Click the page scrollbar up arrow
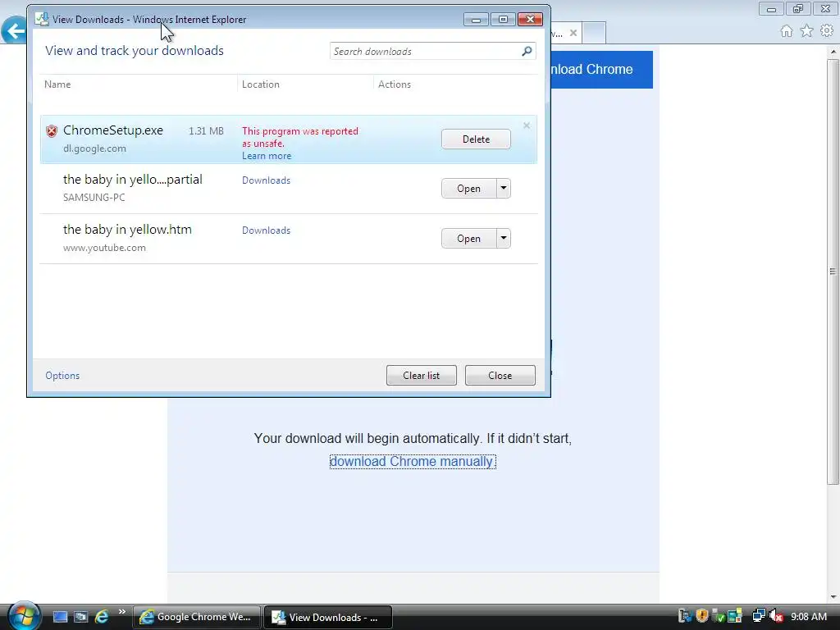Screen dimensions: 840x630 pos(833,52)
